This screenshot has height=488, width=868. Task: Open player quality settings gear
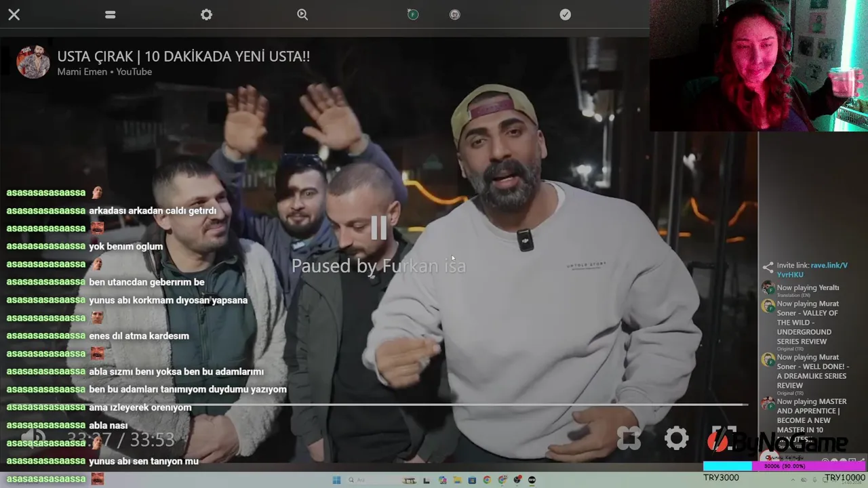pyautogui.click(x=676, y=439)
